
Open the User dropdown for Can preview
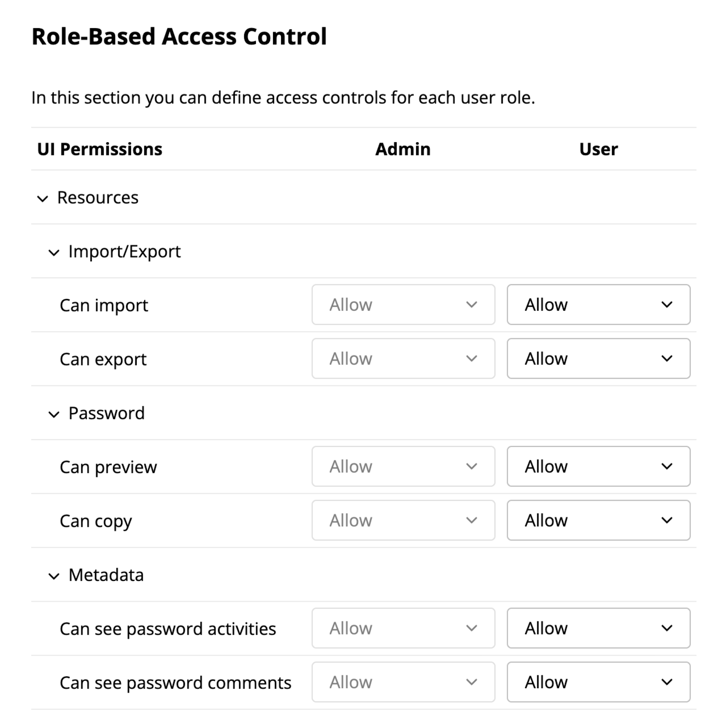pyautogui.click(x=598, y=466)
